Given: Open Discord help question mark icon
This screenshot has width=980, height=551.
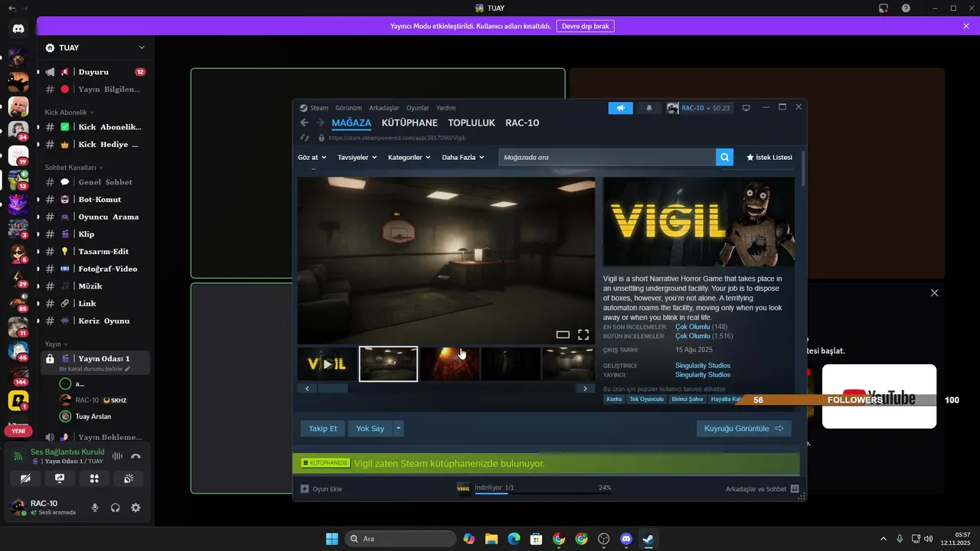Looking at the screenshot, I should pyautogui.click(x=906, y=8).
